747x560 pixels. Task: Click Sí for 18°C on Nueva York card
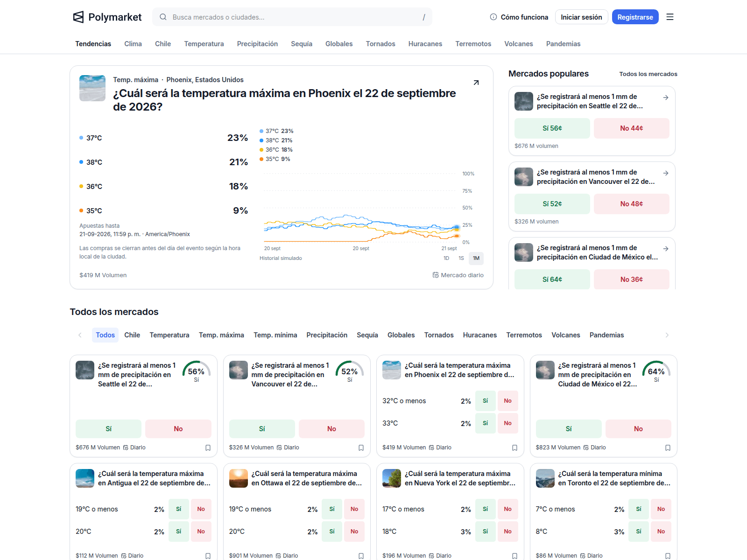(x=486, y=532)
